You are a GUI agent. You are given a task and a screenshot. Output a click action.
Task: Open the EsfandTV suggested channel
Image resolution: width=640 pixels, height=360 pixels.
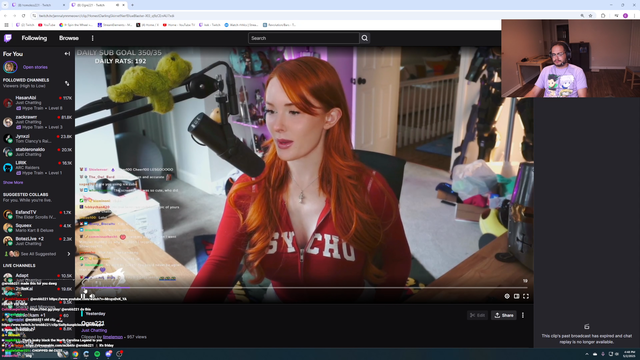(x=37, y=214)
